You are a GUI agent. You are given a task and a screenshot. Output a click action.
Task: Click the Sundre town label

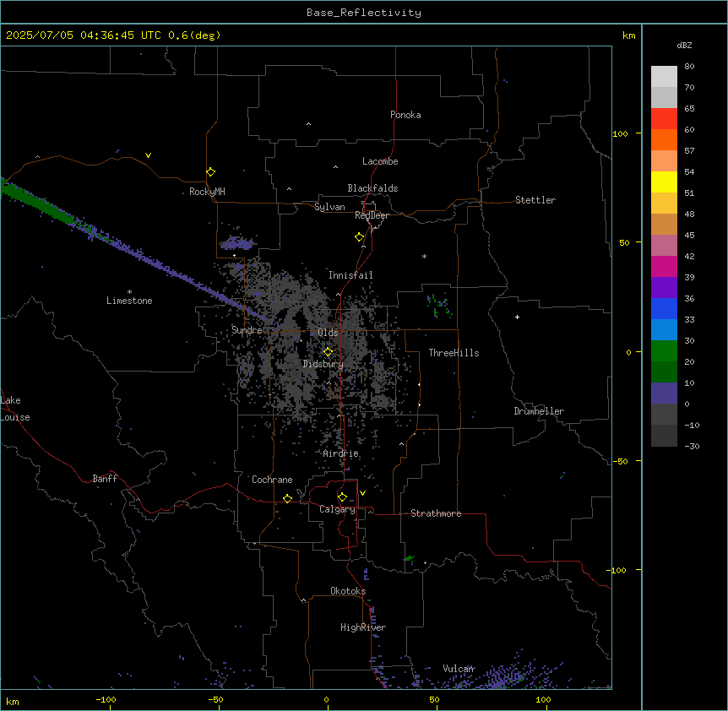(247, 330)
